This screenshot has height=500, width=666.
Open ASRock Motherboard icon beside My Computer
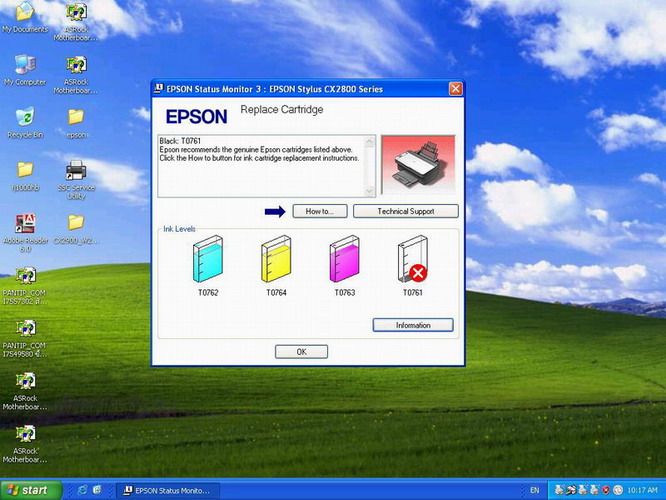click(76, 74)
